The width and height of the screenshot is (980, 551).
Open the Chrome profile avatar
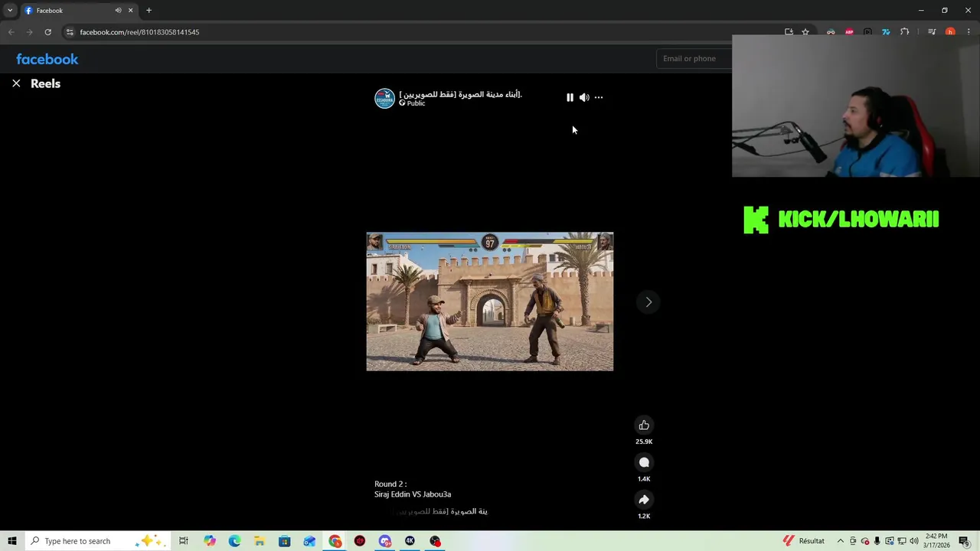[950, 32]
